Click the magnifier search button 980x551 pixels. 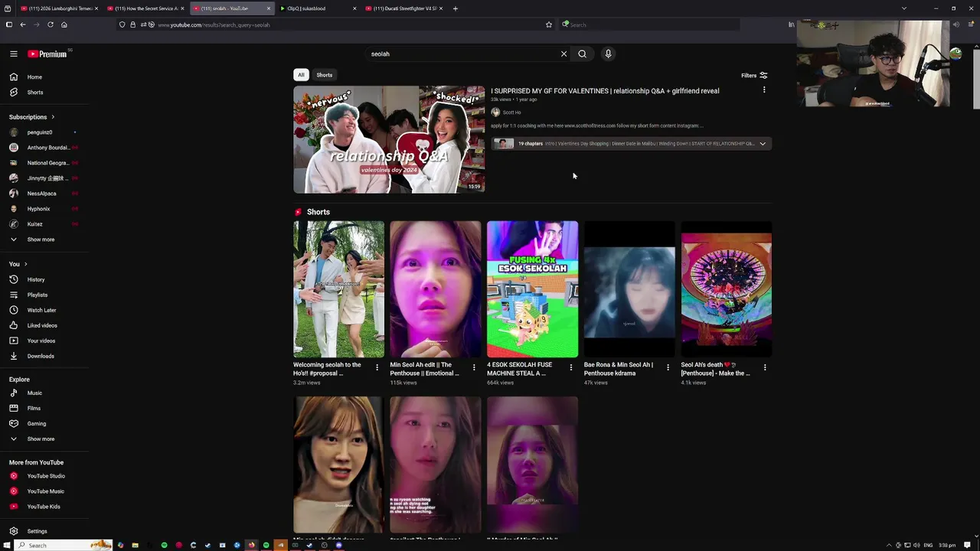[582, 54]
